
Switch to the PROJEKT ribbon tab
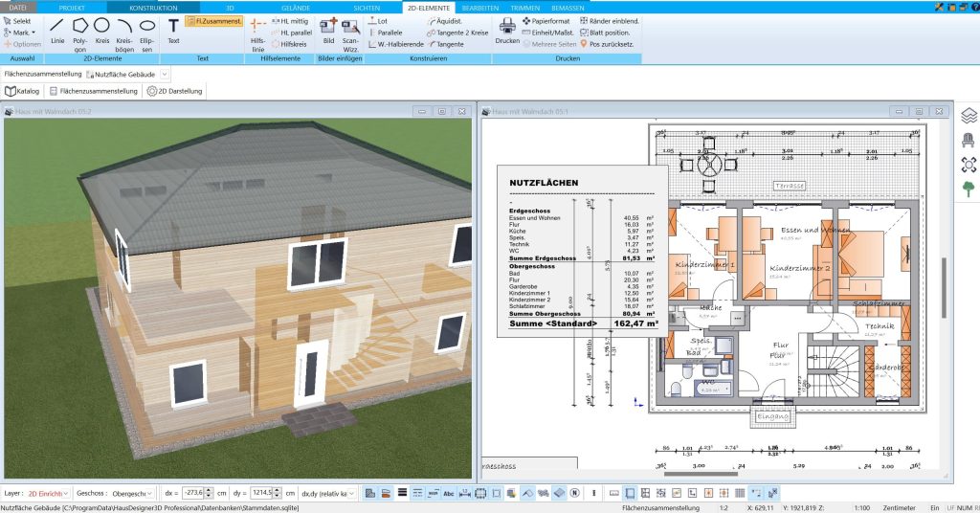coord(72,8)
